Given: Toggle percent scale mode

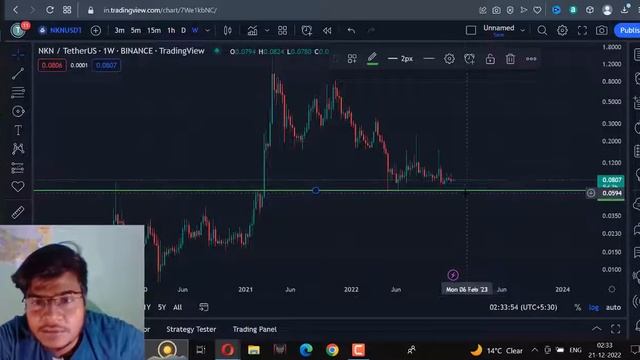Looking at the screenshot, I should (x=578, y=307).
